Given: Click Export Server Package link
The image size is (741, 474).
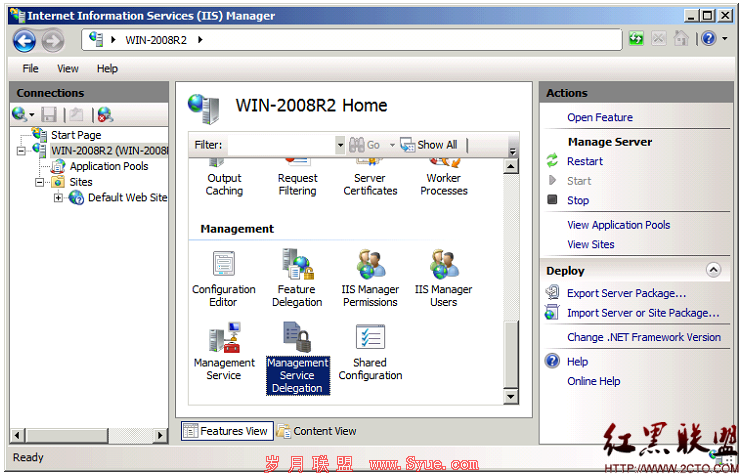Looking at the screenshot, I should pos(626,293).
